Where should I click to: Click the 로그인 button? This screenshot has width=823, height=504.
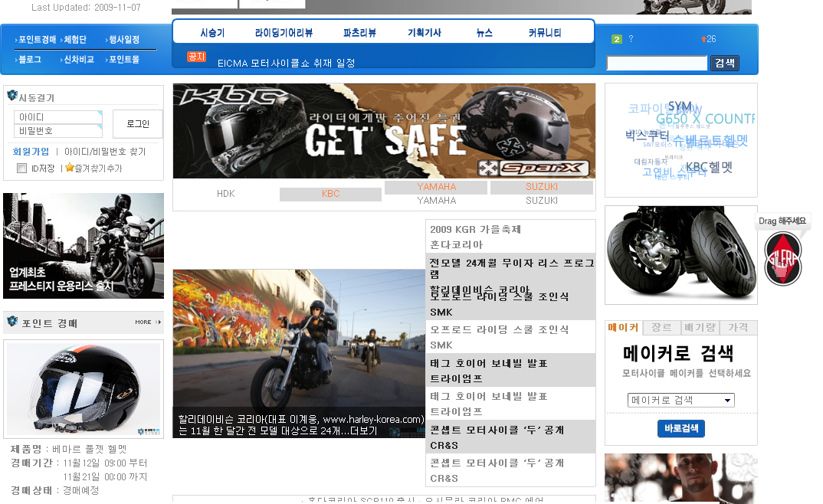137,124
